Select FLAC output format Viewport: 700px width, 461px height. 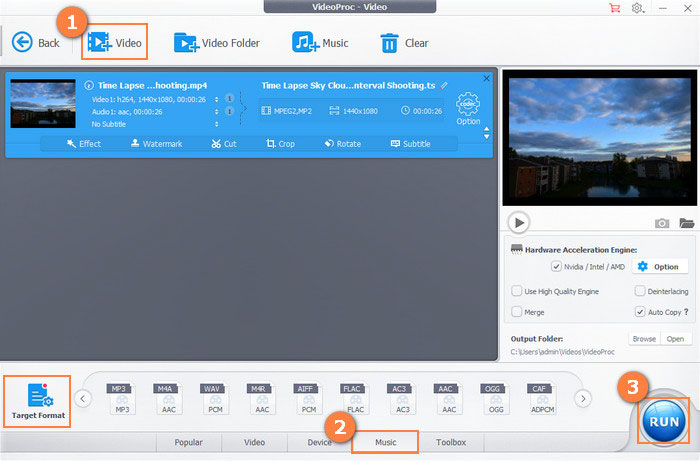[x=354, y=398]
